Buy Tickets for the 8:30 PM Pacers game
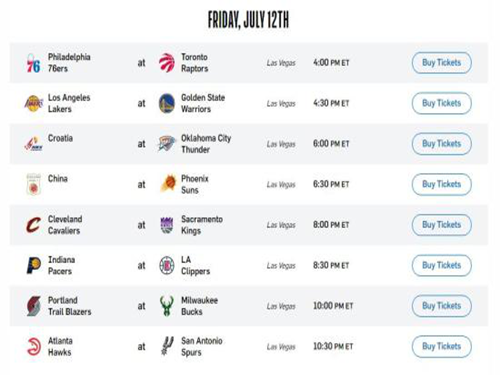 coord(442,265)
